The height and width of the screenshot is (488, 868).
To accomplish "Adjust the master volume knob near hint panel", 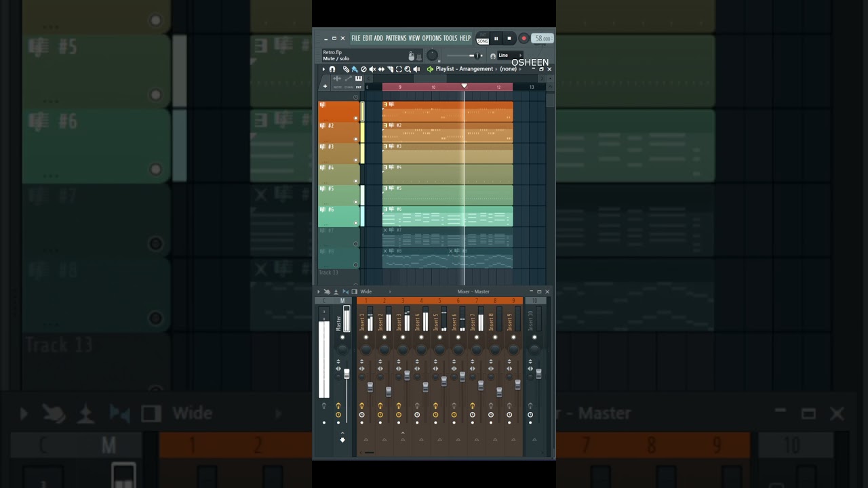I will coord(432,56).
